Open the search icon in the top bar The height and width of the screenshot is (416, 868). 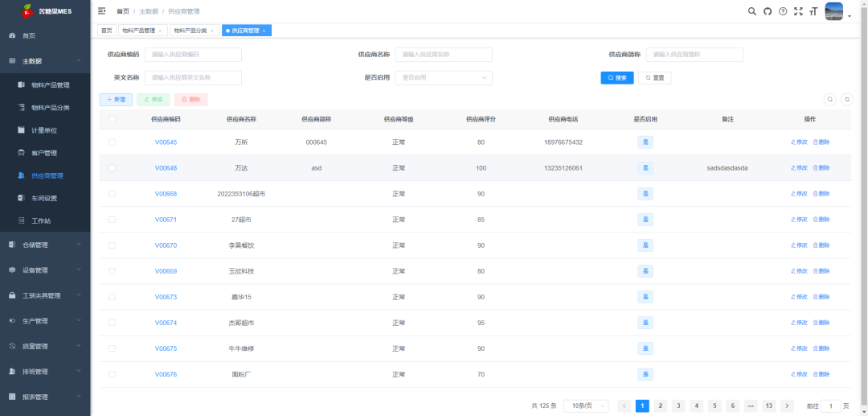point(751,11)
